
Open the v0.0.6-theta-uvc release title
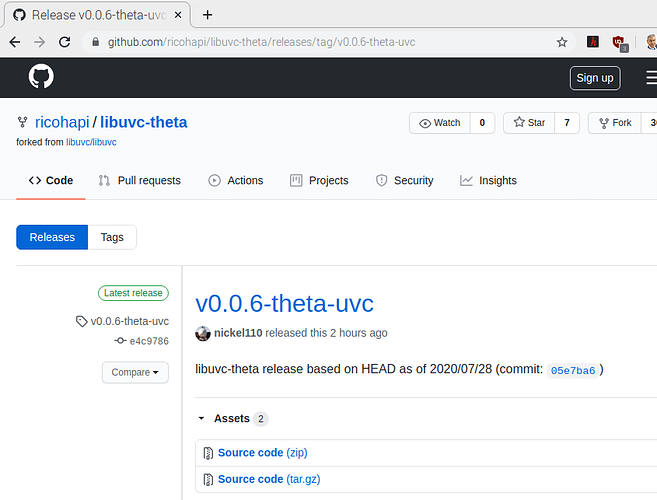[284, 303]
